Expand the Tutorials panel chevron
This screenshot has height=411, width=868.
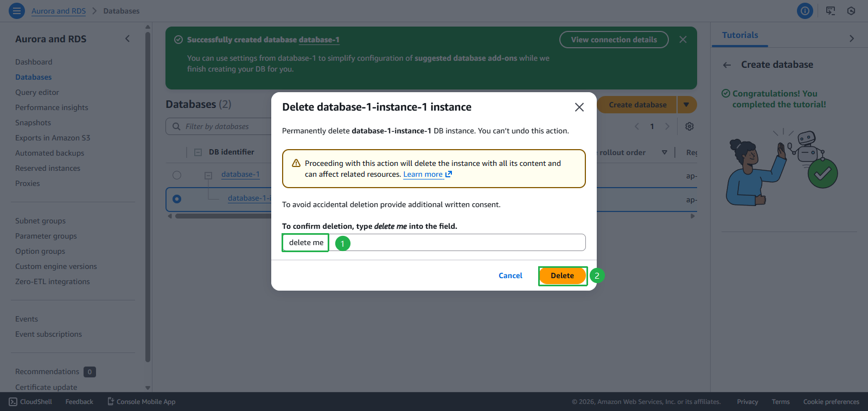click(x=851, y=38)
